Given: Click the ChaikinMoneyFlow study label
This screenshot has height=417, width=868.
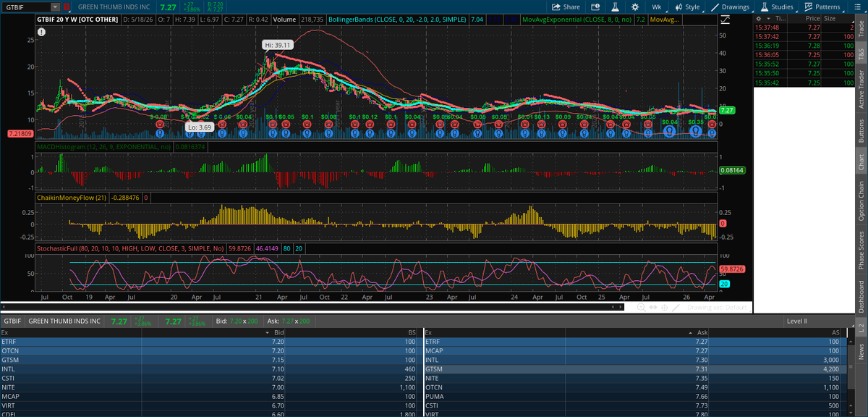Looking at the screenshot, I should click(72, 197).
